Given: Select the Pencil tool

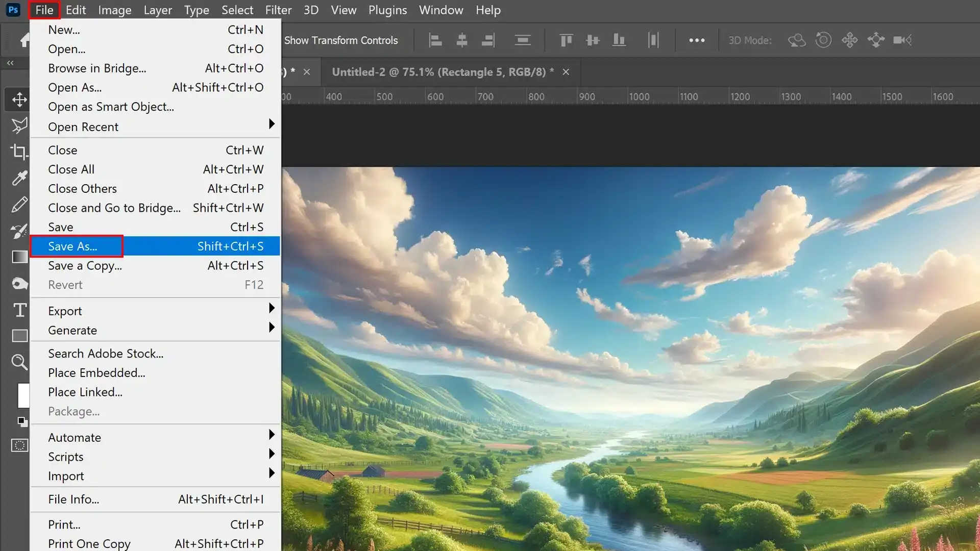Looking at the screenshot, I should coord(19,205).
